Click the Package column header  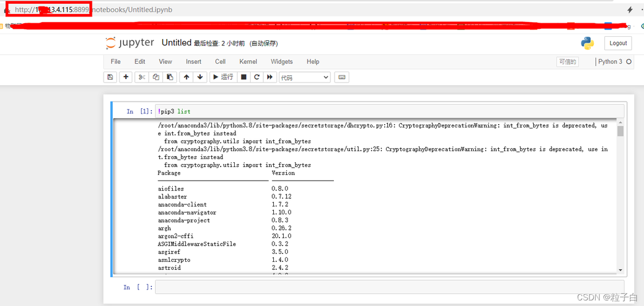169,173
